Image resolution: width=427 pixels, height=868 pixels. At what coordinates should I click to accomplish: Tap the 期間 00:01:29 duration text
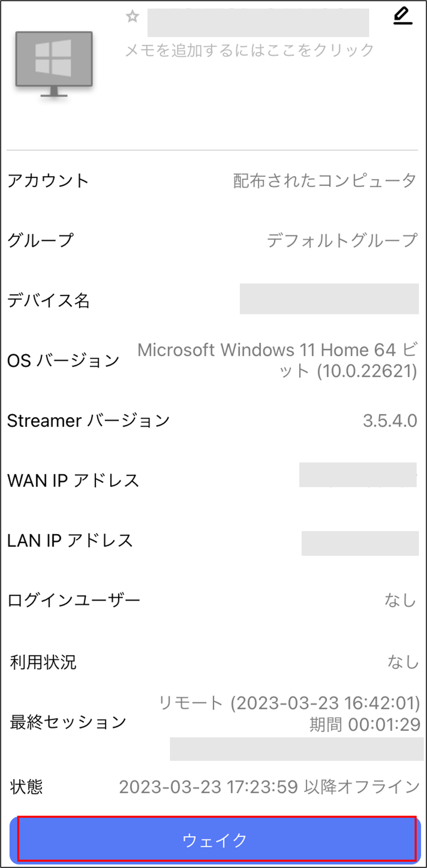coord(365,724)
